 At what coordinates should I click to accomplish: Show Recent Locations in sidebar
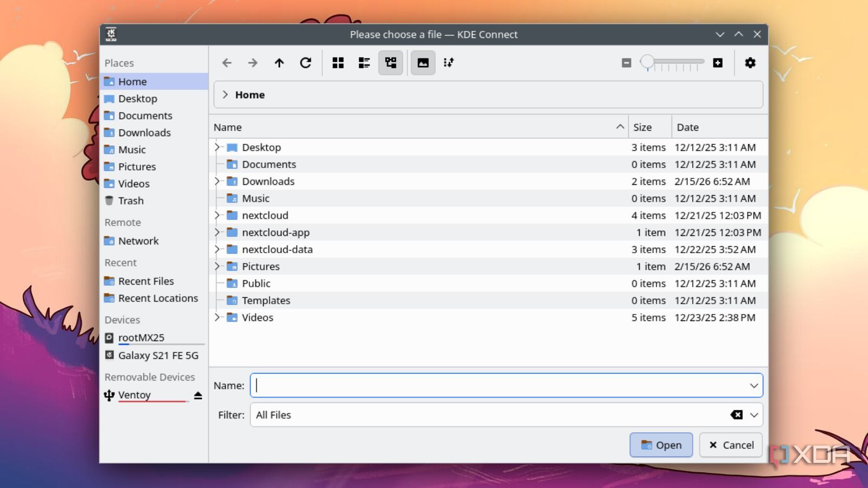[x=154, y=298]
